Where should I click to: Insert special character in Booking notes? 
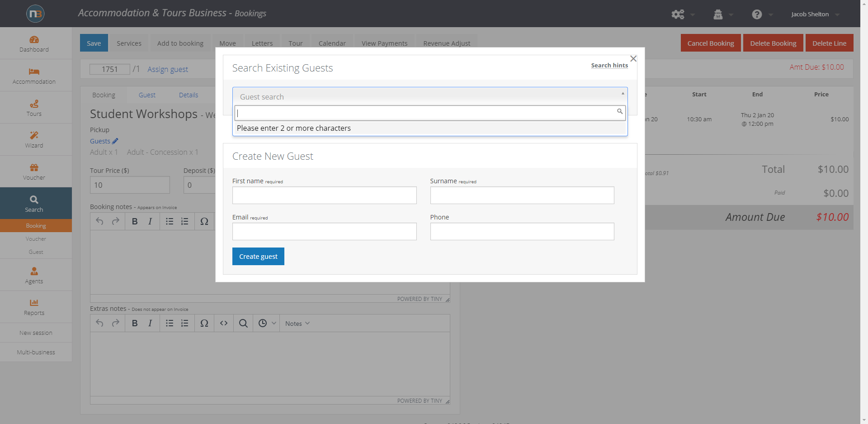tap(204, 221)
